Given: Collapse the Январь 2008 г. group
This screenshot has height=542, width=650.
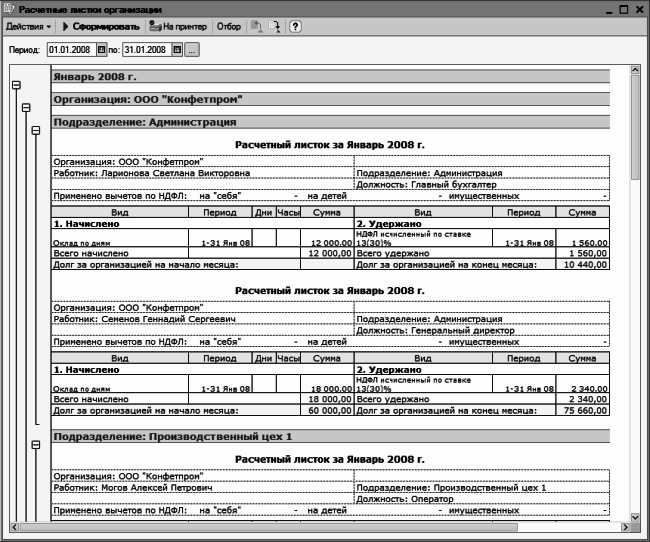Looking at the screenshot, I should [x=16, y=85].
